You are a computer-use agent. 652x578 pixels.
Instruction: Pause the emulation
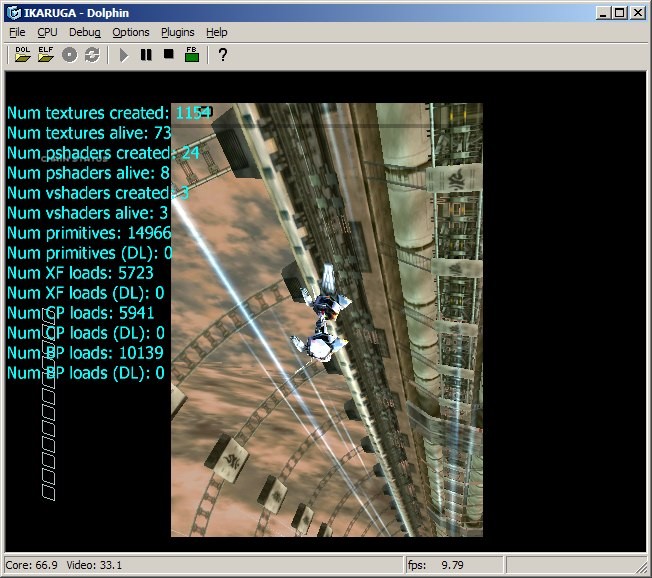(146, 54)
